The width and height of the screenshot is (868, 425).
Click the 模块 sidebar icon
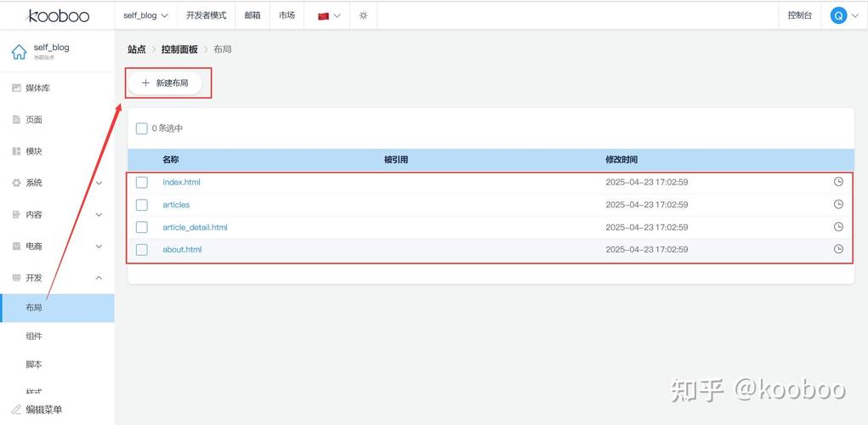pyautogui.click(x=17, y=151)
